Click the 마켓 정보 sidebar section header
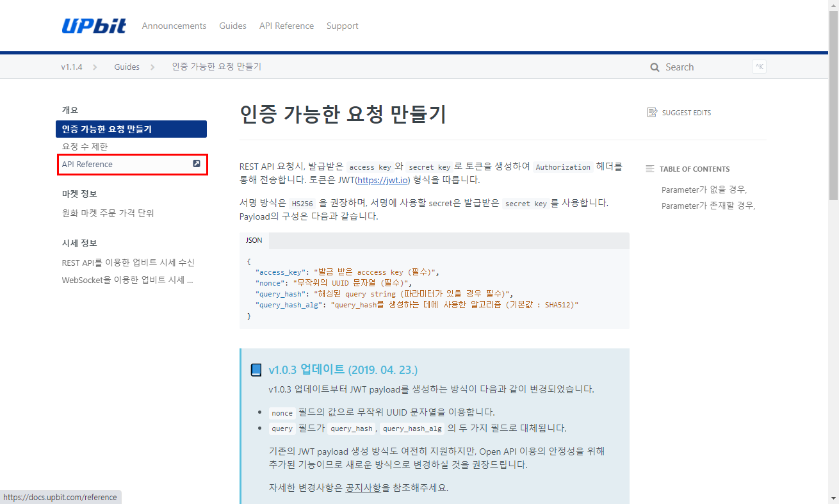839x504 pixels. [x=79, y=194]
